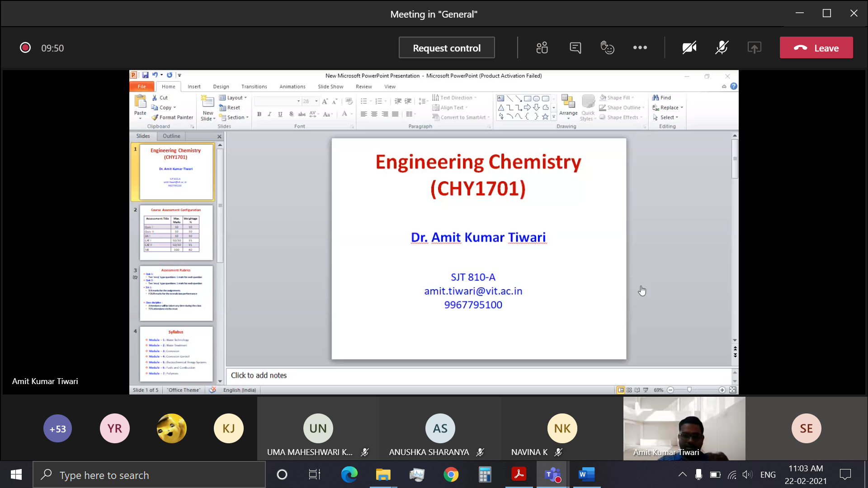Open the File tab in PowerPoint

[142, 86]
